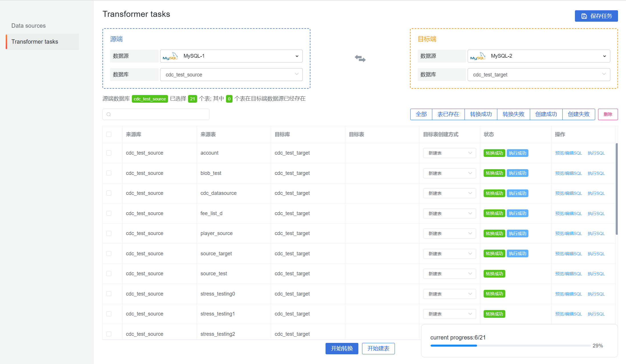
Task: Click the swap source and target arrows icon
Action: pos(360,58)
